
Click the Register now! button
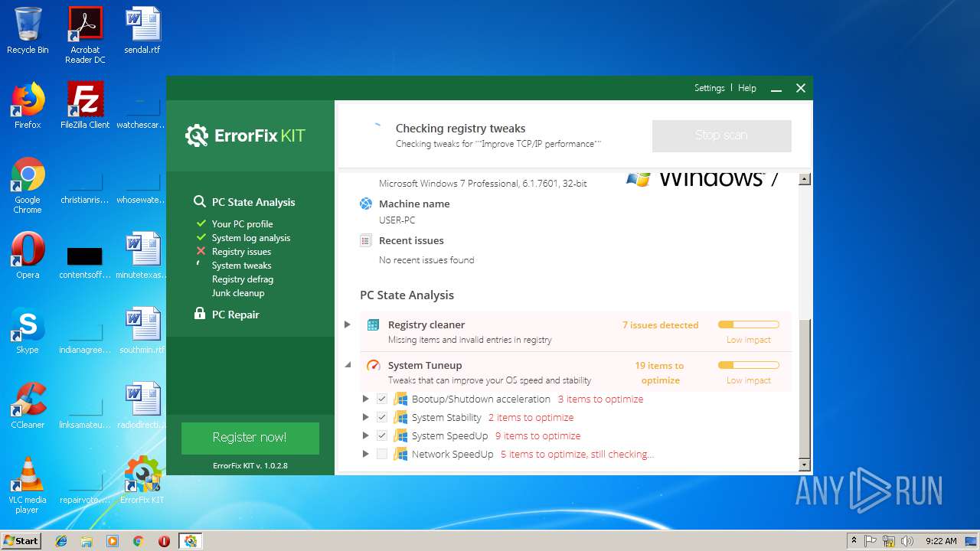[250, 438]
